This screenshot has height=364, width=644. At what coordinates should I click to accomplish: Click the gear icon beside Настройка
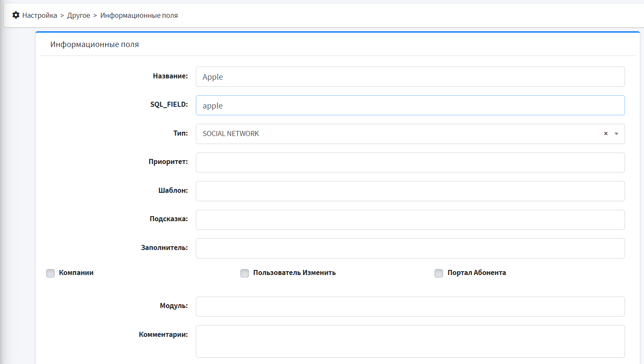point(16,15)
